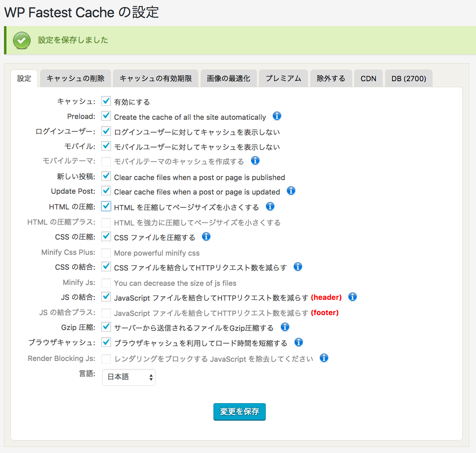Image resolution: width=476 pixels, height=453 pixels.
Task: Click info icon beside JS の結合 header option
Action: pos(352,296)
